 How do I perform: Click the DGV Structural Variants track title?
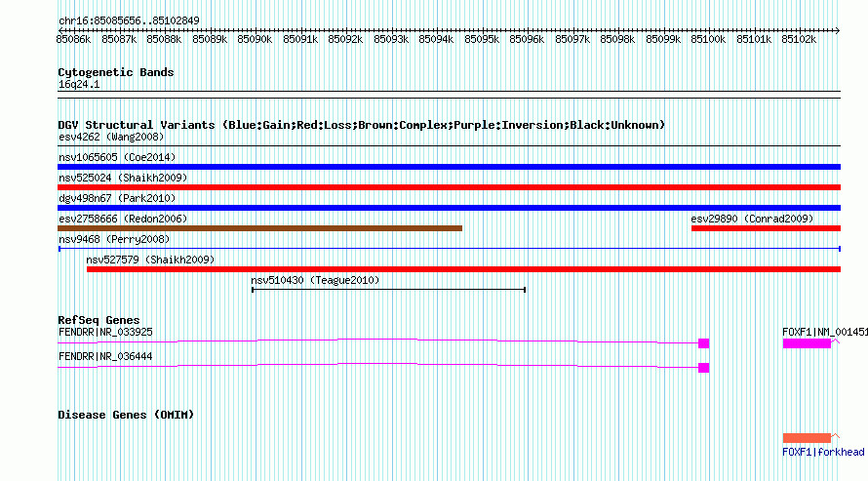coord(362,125)
